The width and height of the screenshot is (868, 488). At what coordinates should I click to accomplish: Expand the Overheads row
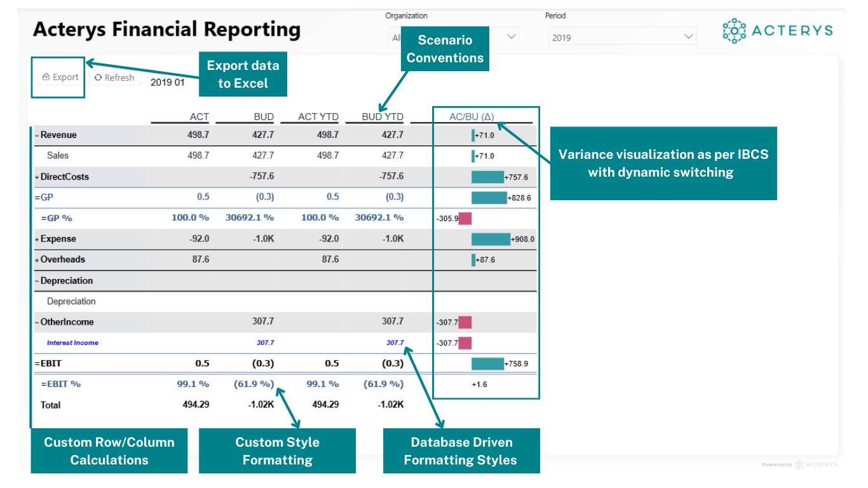pyautogui.click(x=37, y=260)
